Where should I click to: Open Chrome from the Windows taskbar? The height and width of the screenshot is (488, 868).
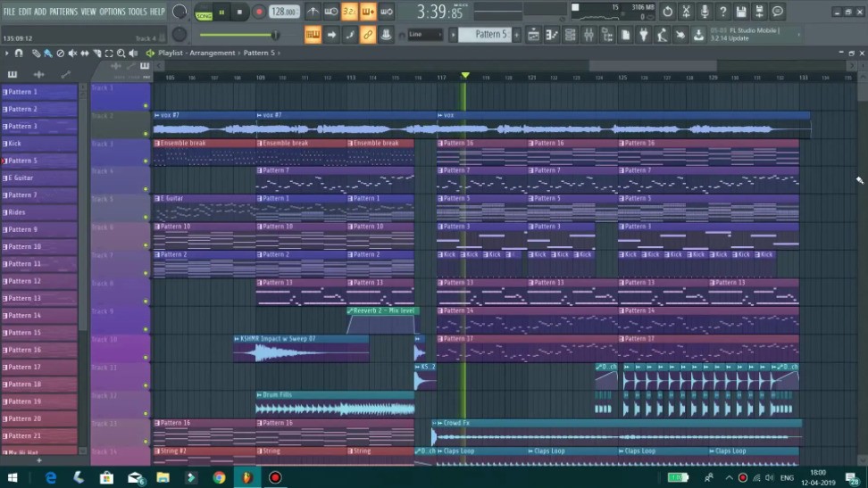219,477
